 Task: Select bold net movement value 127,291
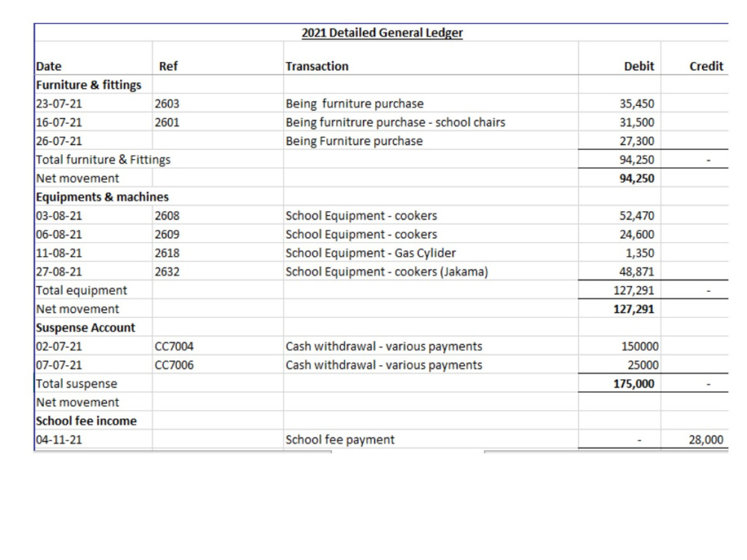click(x=633, y=309)
